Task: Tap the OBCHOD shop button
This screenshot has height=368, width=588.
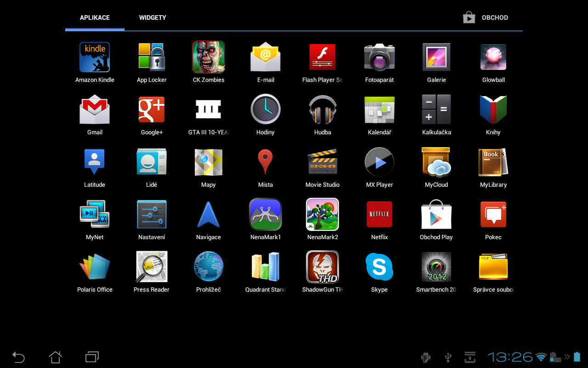Action: coord(486,17)
